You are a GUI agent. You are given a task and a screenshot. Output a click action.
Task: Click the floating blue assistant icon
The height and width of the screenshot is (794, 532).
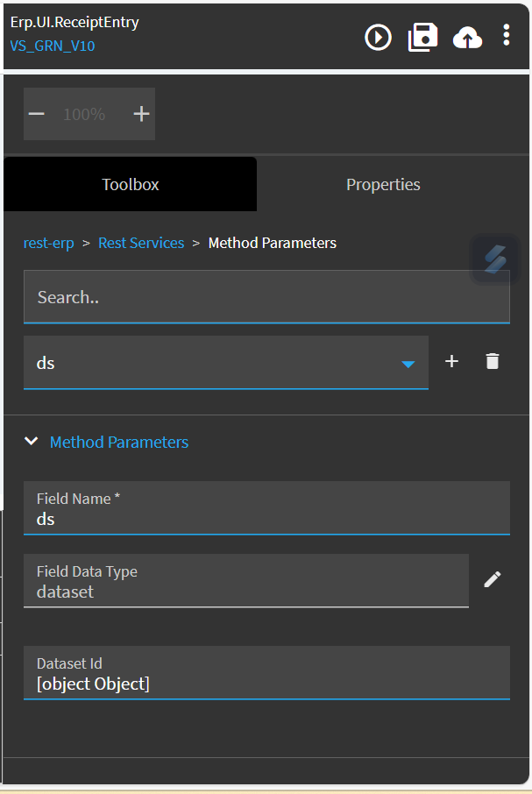[x=495, y=259]
